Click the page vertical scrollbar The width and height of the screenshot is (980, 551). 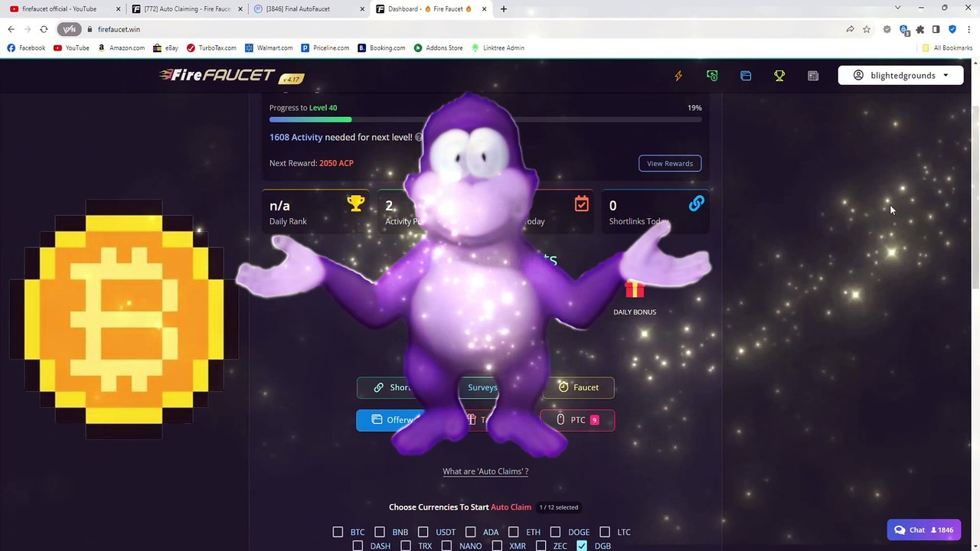[975, 199]
